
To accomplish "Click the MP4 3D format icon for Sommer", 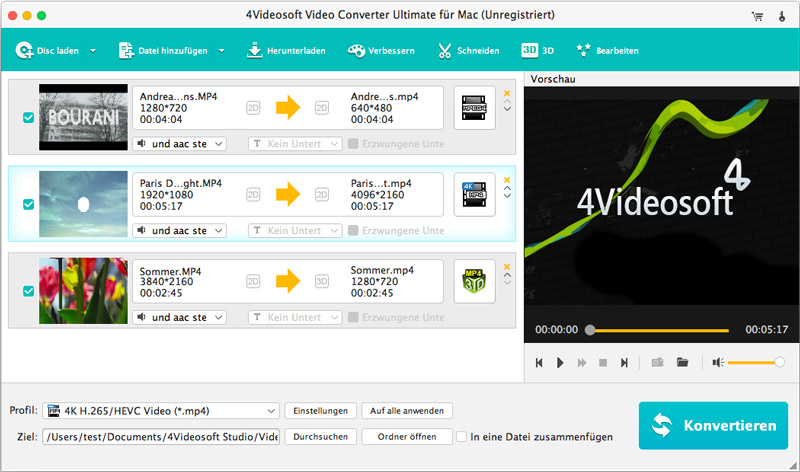I will [x=474, y=281].
